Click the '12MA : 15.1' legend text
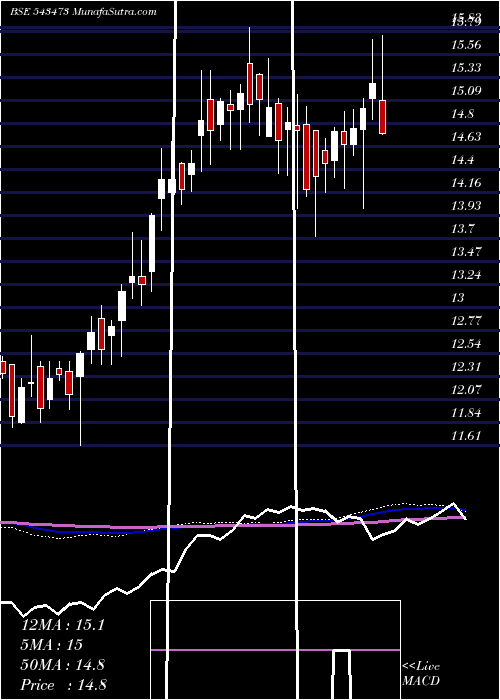This screenshot has width=500, height=700. pos(63,625)
